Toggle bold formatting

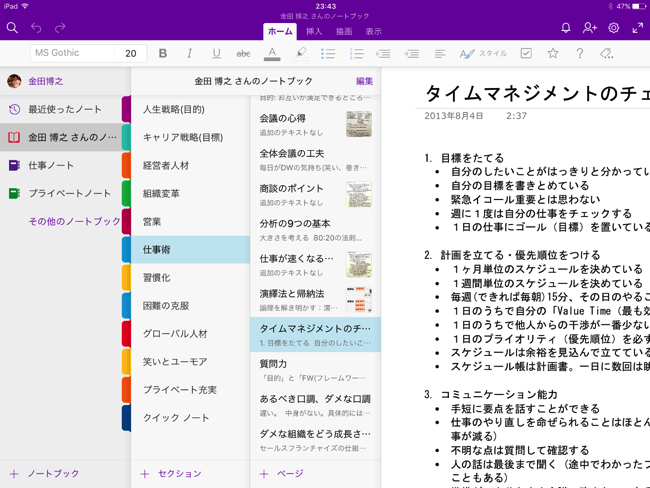point(163,54)
